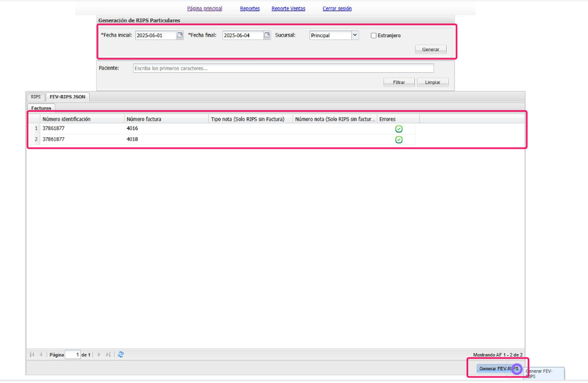Go to the next page of results
This screenshot has height=383, width=588.
99,354
